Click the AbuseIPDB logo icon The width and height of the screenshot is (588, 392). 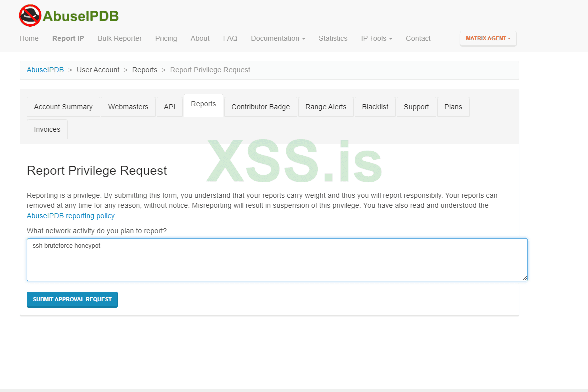[29, 15]
